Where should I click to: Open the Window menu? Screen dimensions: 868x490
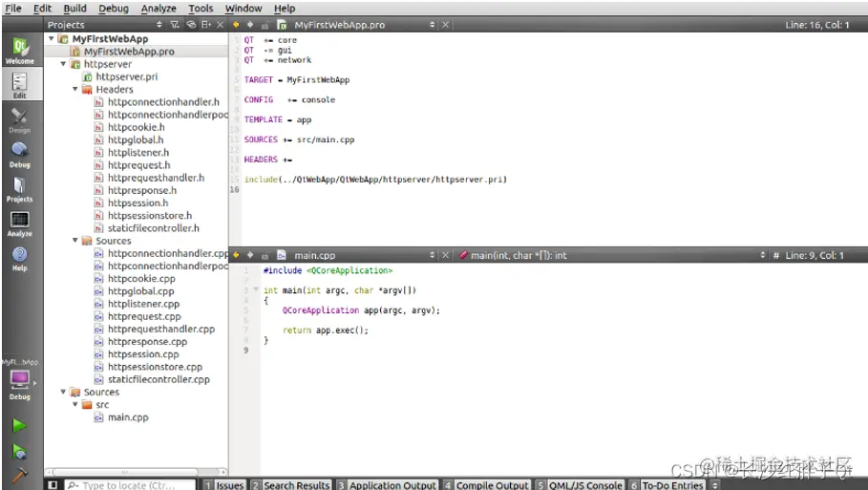pyautogui.click(x=243, y=9)
